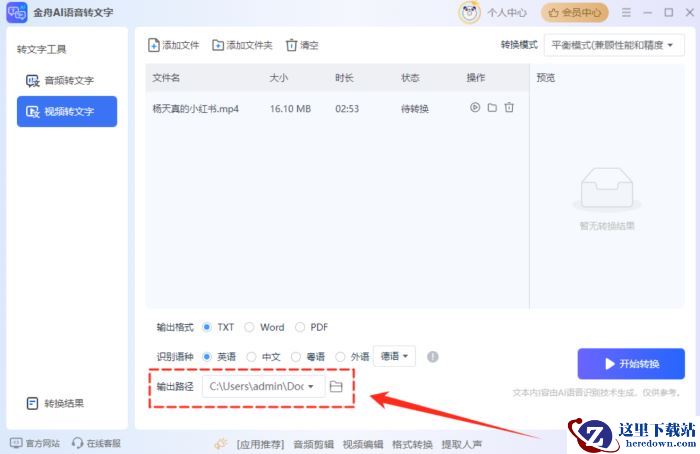Play the 杨天真的小红书.mp4 file
Viewport: 700px width, 454px height.
point(475,108)
